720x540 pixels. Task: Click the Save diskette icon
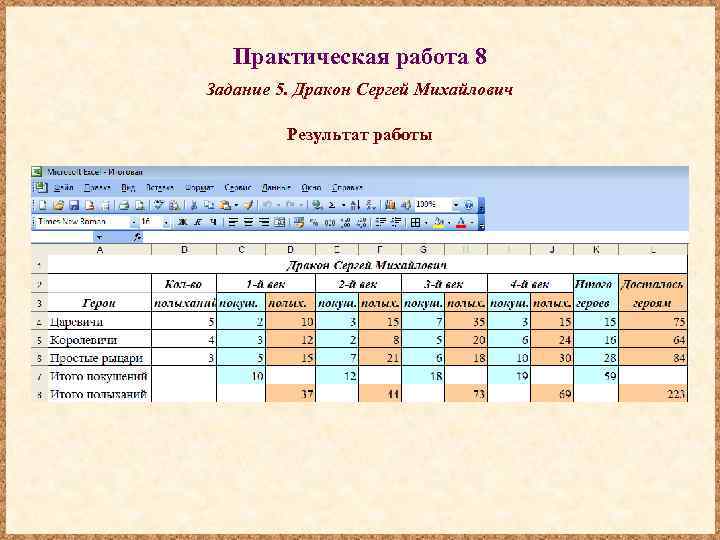pyautogui.click(x=74, y=205)
